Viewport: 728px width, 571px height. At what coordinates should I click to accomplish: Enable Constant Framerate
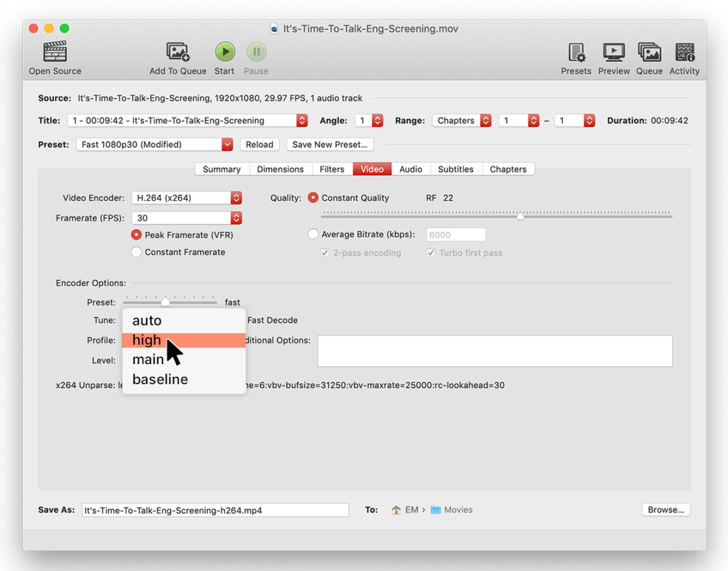coord(136,251)
